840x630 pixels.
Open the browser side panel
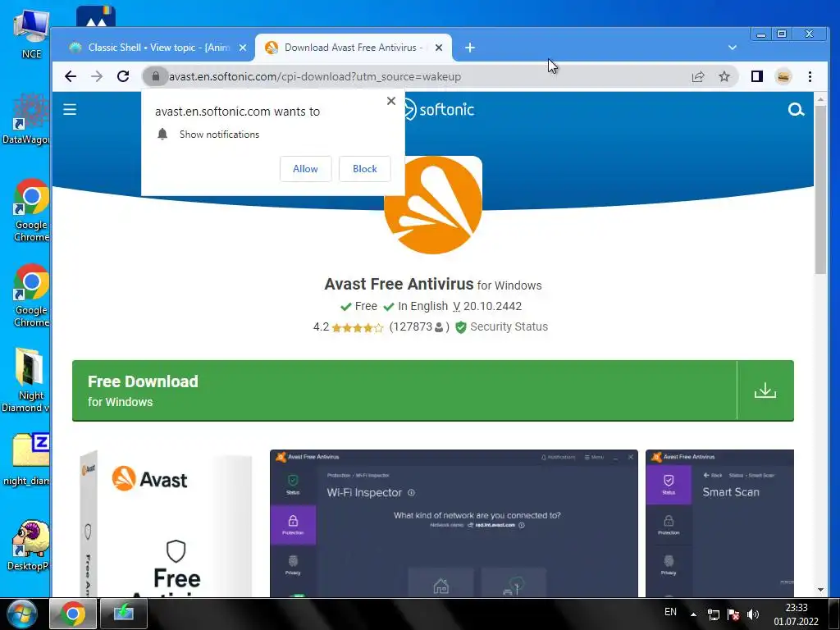[756, 76]
